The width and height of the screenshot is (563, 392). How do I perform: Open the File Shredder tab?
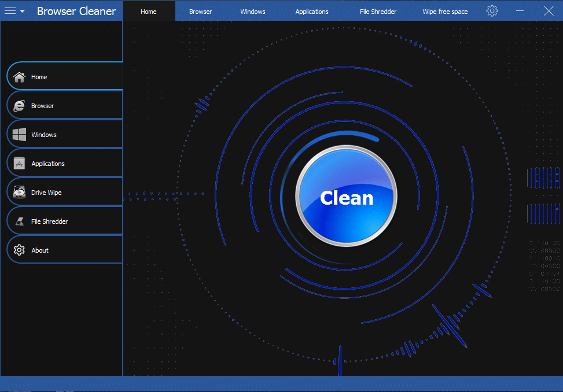[x=378, y=12]
